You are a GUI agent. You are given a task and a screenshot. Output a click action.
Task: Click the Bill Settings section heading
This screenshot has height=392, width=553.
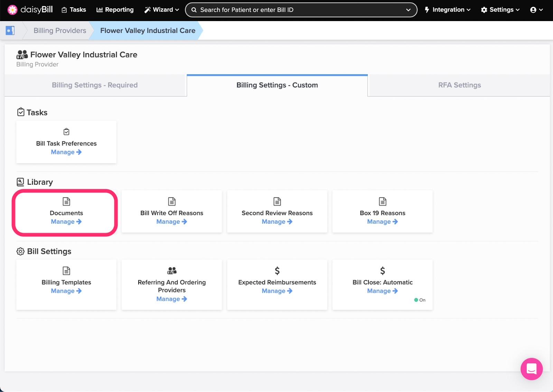point(49,251)
